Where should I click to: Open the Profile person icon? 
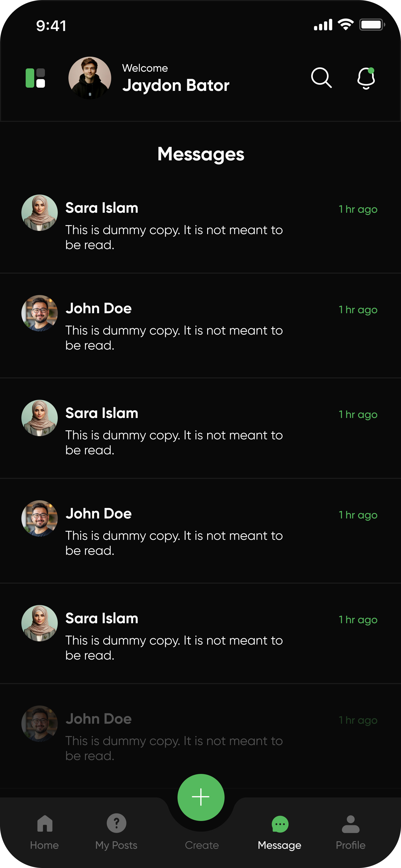click(x=350, y=824)
